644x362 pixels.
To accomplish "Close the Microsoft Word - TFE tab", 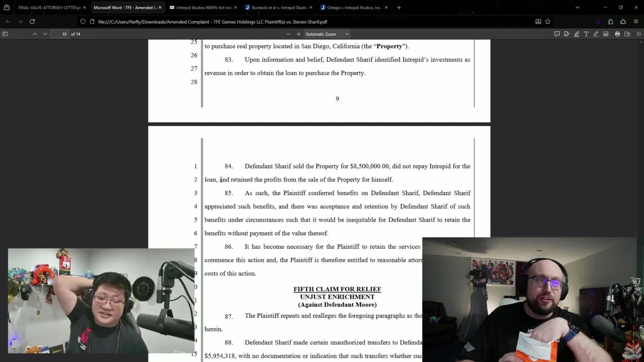I will click(x=160, y=8).
